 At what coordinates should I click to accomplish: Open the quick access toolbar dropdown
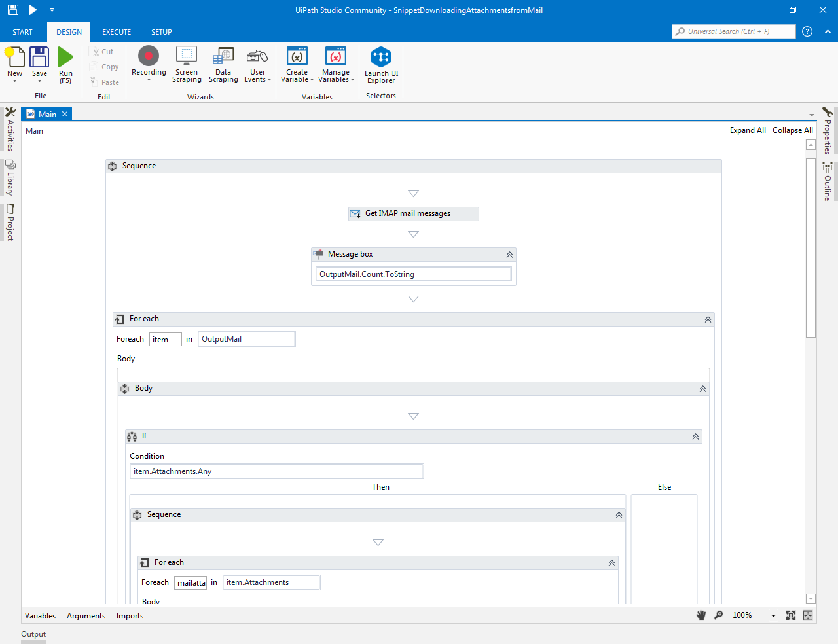52,10
